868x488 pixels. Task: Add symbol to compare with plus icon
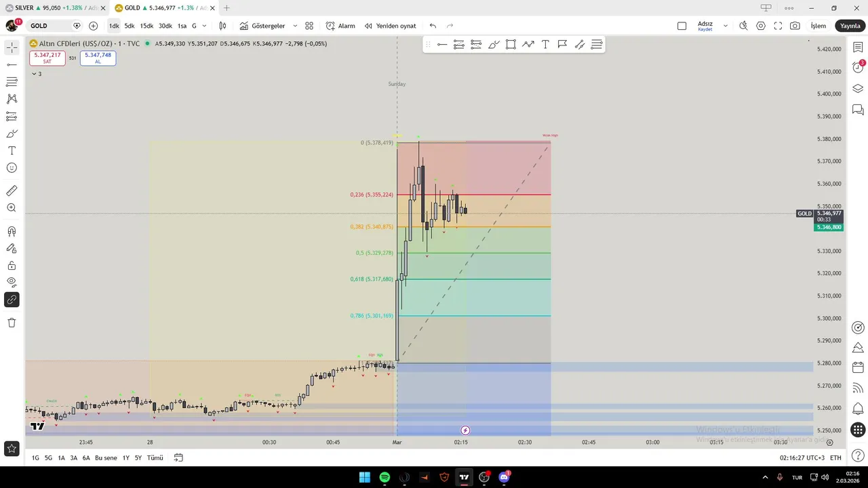[x=94, y=26]
